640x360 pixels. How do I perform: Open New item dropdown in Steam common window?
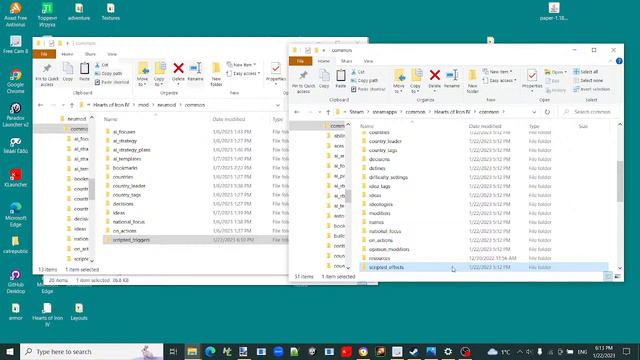pyautogui.click(x=498, y=71)
